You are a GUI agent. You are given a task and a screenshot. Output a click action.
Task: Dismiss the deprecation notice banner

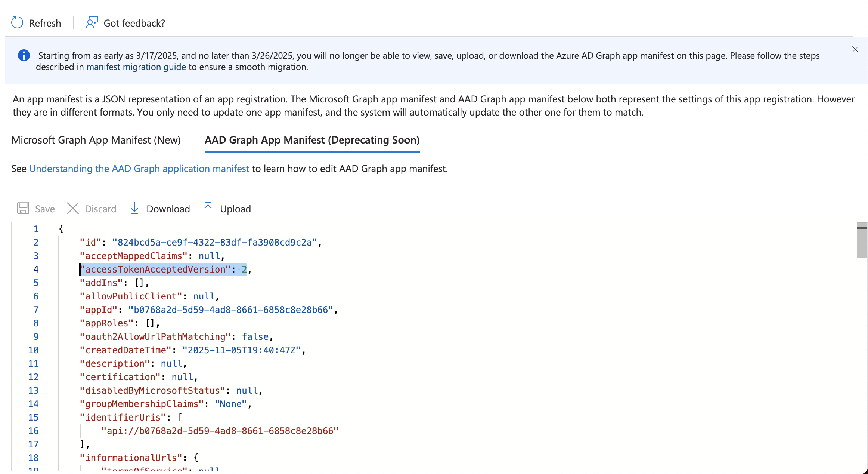pos(855,49)
